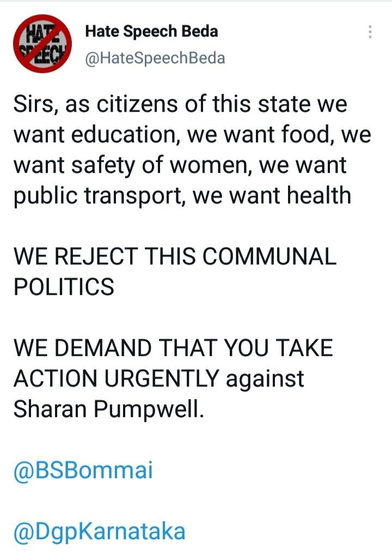
Task: Tap the name 'Sharan Pumpwell.' in the tweet
Action: click(109, 409)
